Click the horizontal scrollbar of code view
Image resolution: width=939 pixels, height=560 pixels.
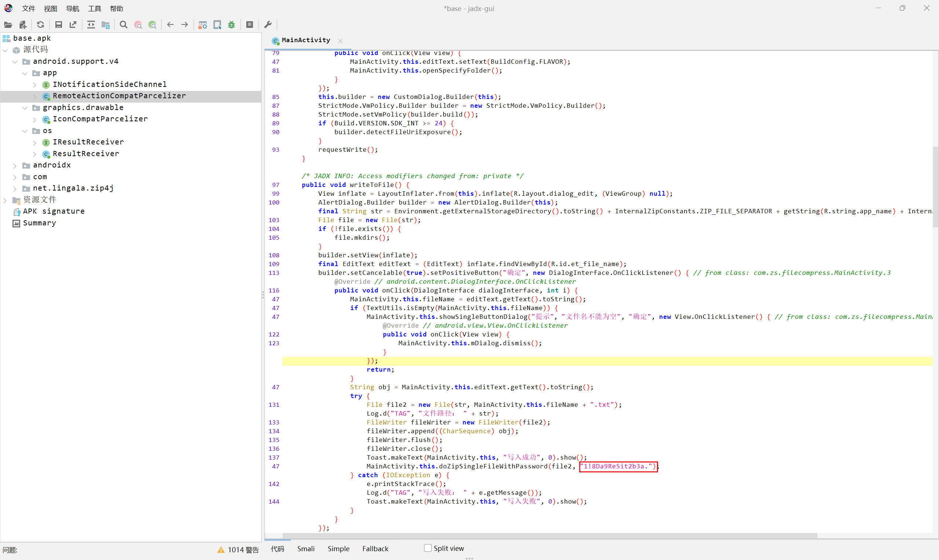[549, 536]
